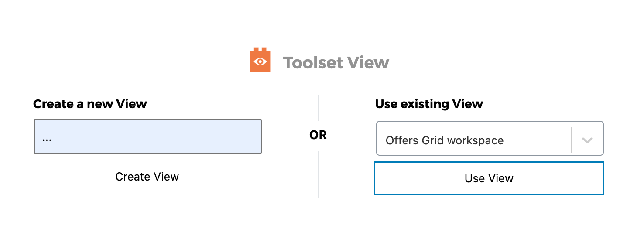The width and height of the screenshot is (644, 232).
Task: Expand the existing View chevron arrow
Action: click(x=587, y=140)
